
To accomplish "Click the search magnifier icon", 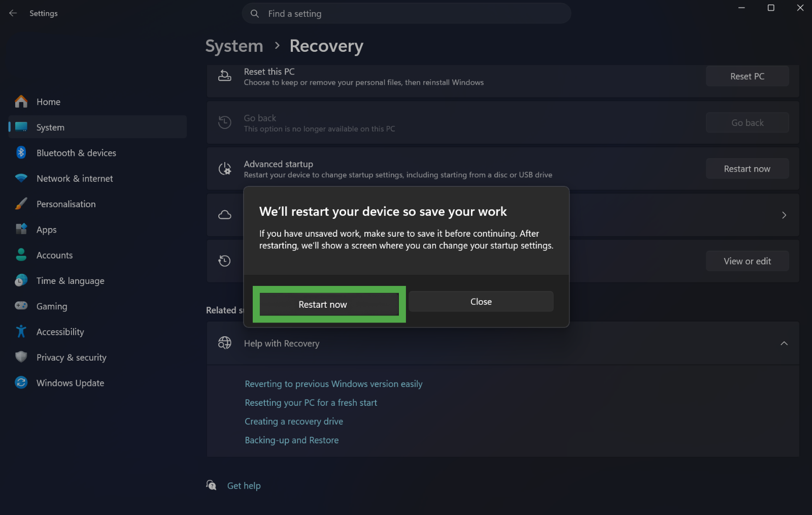I will pyautogui.click(x=255, y=14).
